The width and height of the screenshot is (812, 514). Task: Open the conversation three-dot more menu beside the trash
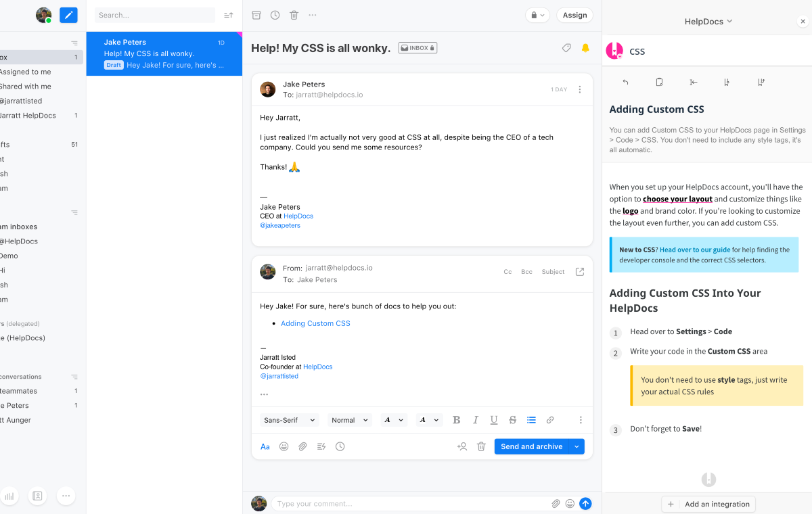(x=312, y=15)
